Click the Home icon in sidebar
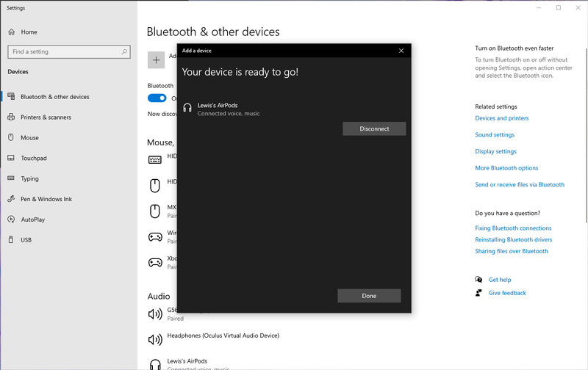 coord(12,32)
